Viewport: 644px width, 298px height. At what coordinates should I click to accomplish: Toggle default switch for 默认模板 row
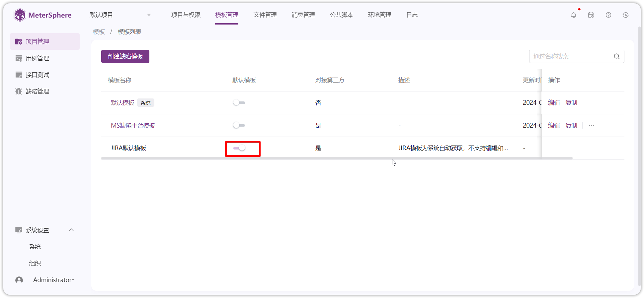click(x=239, y=103)
